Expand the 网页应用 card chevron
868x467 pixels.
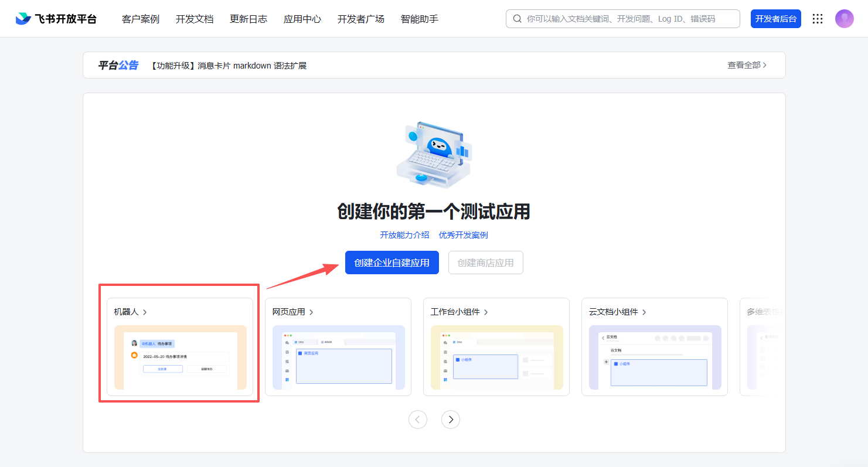311,312
